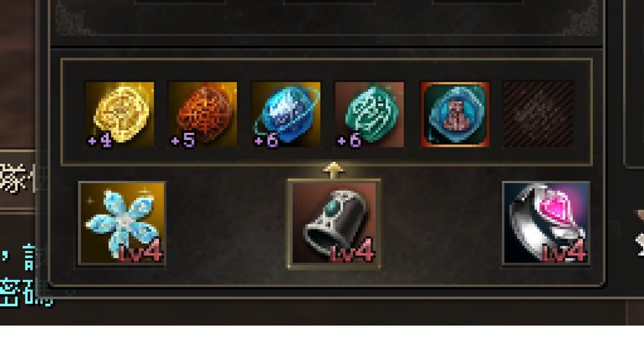Select the teal rune stone marked +6
Screen dimensions: 644x362
tap(370, 114)
